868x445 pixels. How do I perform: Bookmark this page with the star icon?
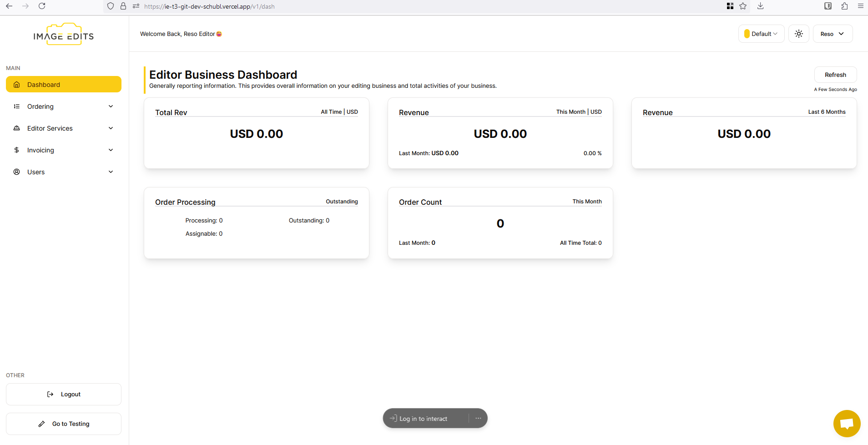743,6
